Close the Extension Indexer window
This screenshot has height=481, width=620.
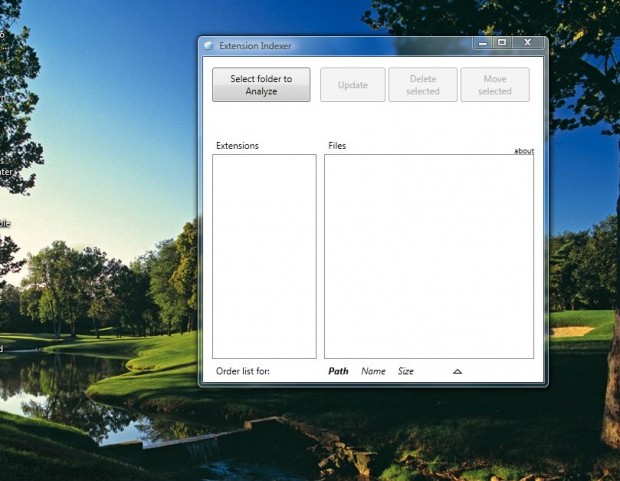click(528, 43)
